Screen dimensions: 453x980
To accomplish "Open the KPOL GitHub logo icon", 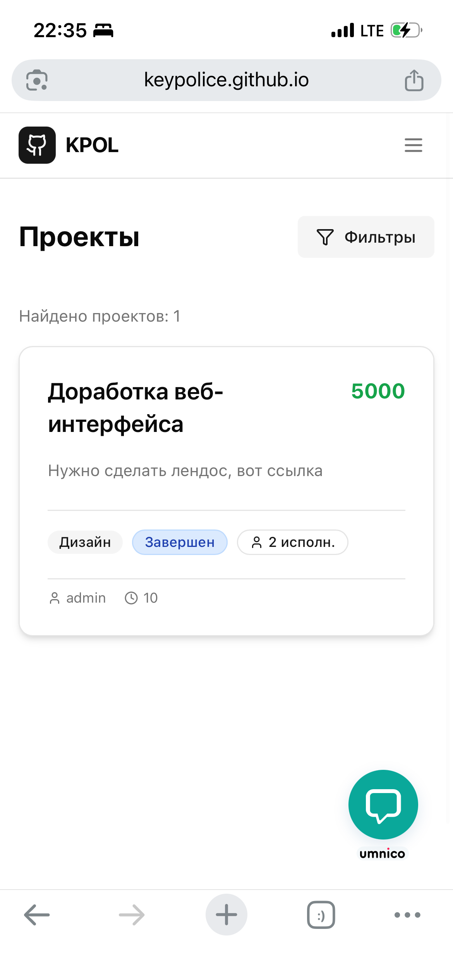I will click(37, 146).
